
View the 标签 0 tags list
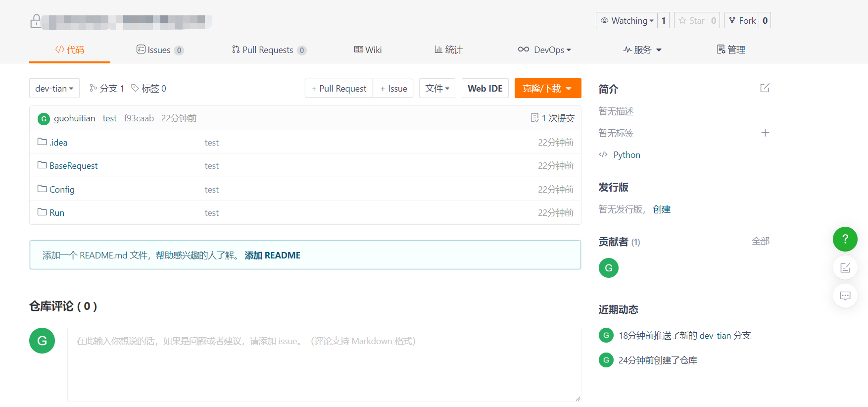point(149,88)
